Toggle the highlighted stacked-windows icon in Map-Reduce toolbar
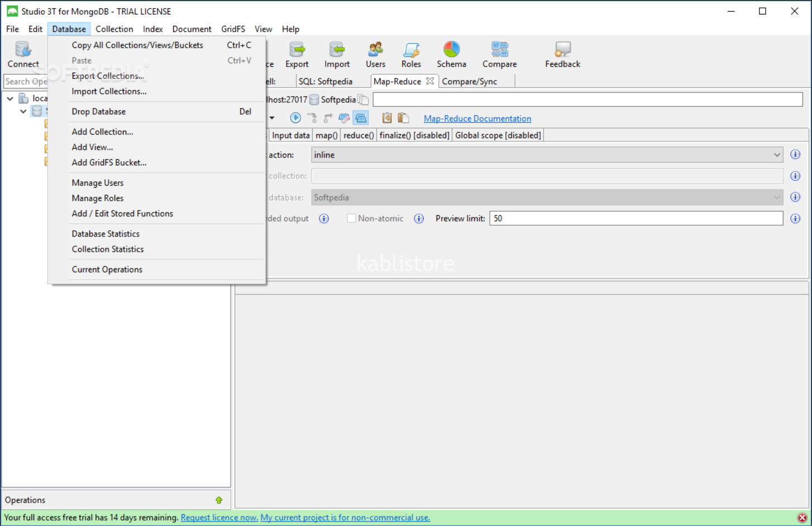This screenshot has width=812, height=526. [x=361, y=118]
